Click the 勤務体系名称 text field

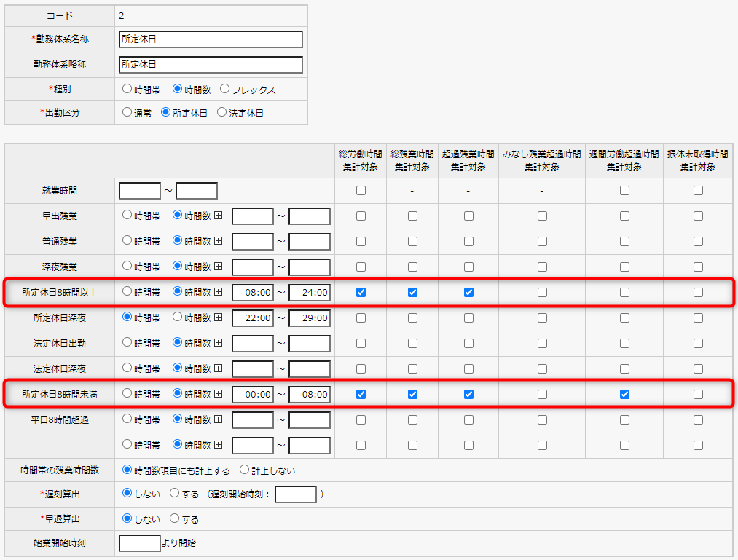(210, 39)
